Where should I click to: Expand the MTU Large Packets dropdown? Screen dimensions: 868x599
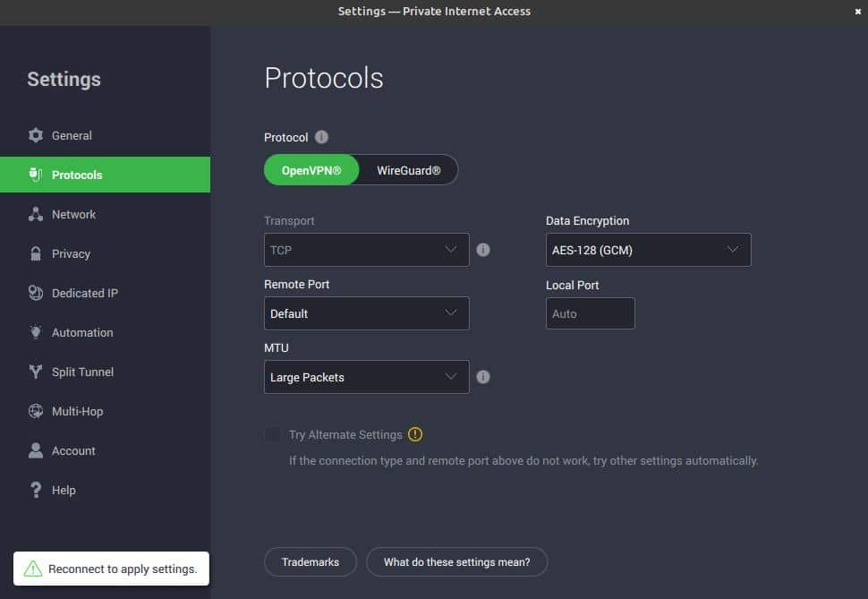click(x=367, y=377)
